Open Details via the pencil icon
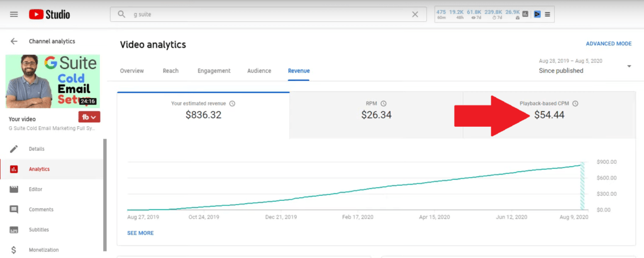 click(14, 149)
